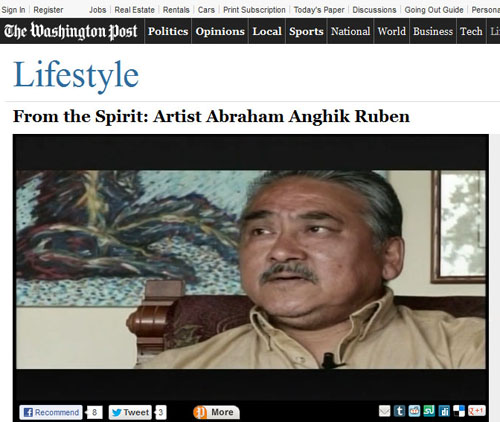500x422 pixels.
Task: Share on Digg icon
Action: point(444,411)
